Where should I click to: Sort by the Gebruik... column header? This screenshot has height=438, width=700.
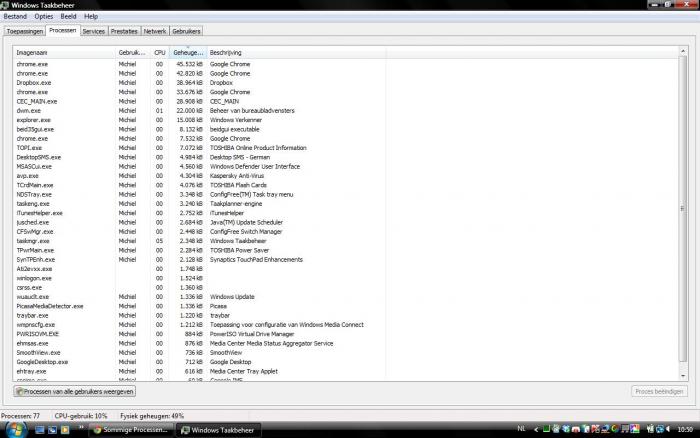tap(133, 53)
